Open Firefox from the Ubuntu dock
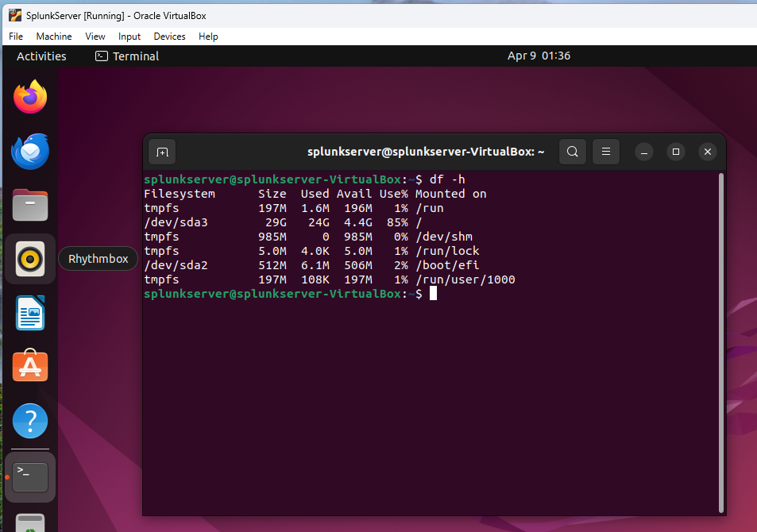 30,97
